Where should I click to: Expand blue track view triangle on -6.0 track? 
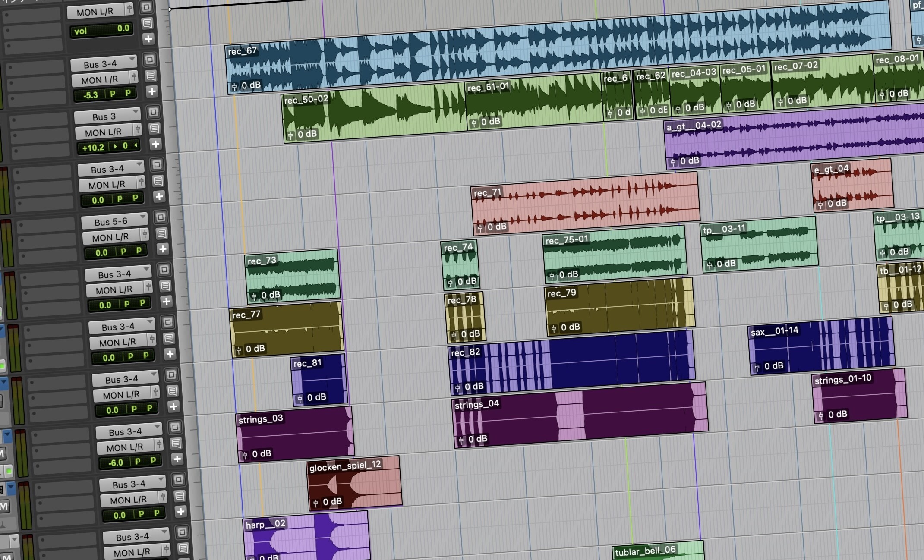click(7, 435)
